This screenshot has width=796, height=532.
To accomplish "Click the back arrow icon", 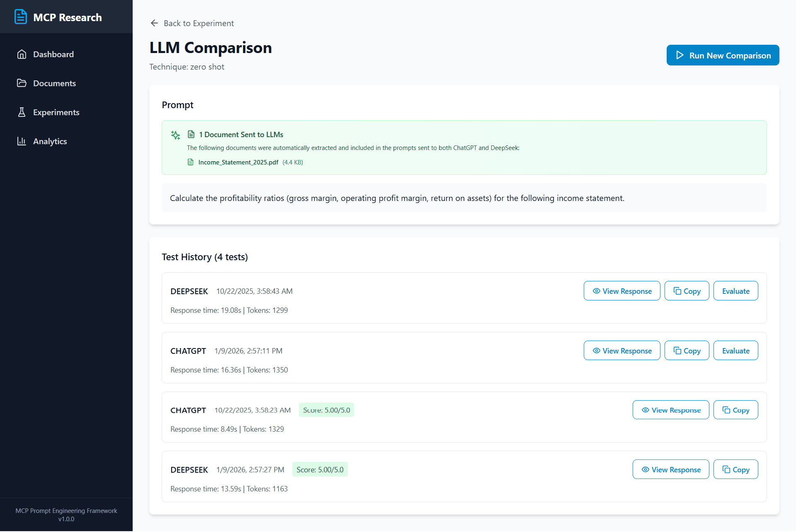I will [x=154, y=23].
